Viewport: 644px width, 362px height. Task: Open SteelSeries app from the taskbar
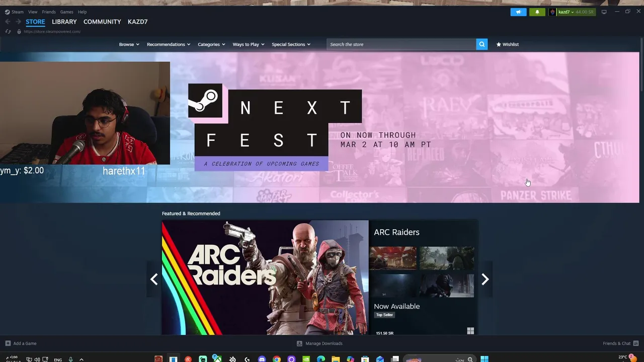(232, 359)
